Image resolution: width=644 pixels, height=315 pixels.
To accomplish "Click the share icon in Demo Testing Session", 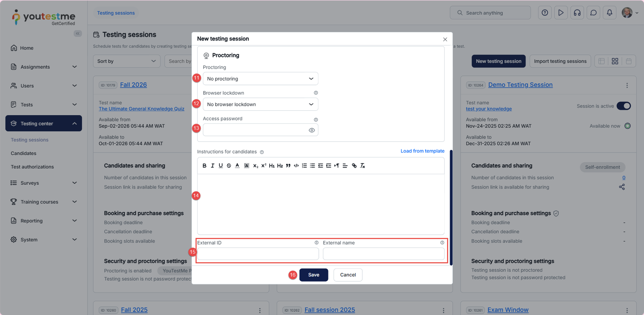I will click(x=622, y=187).
